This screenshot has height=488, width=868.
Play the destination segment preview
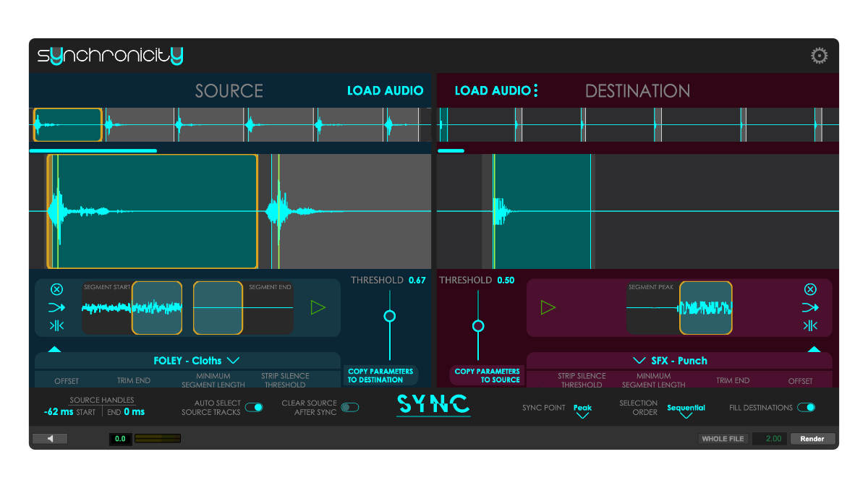pyautogui.click(x=548, y=307)
